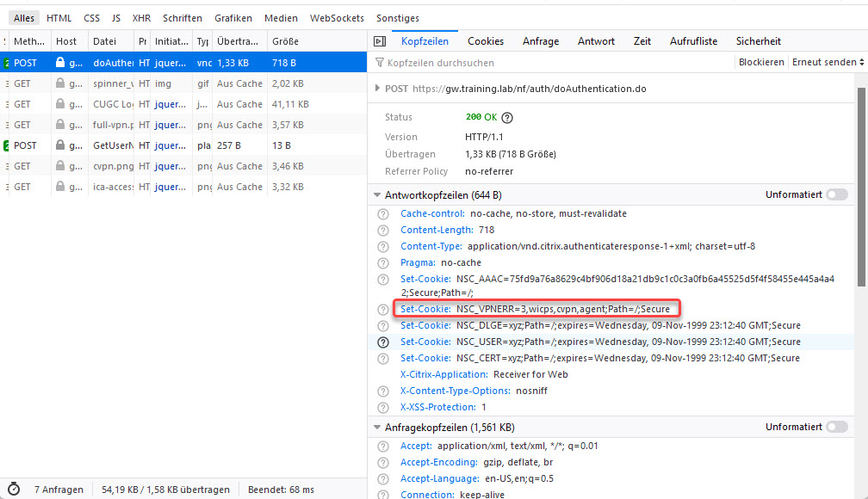868x499 pixels.
Task: Filter requests by Alles
Action: point(24,18)
